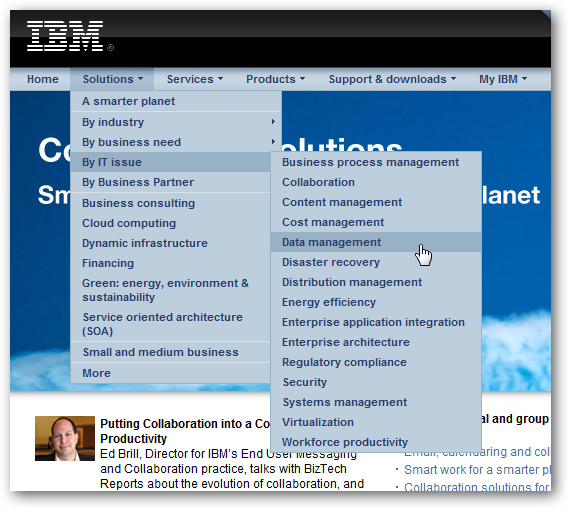Open Cloud computing menu entry
Image resolution: width=569 pixels, height=509 pixels.
[171, 223]
